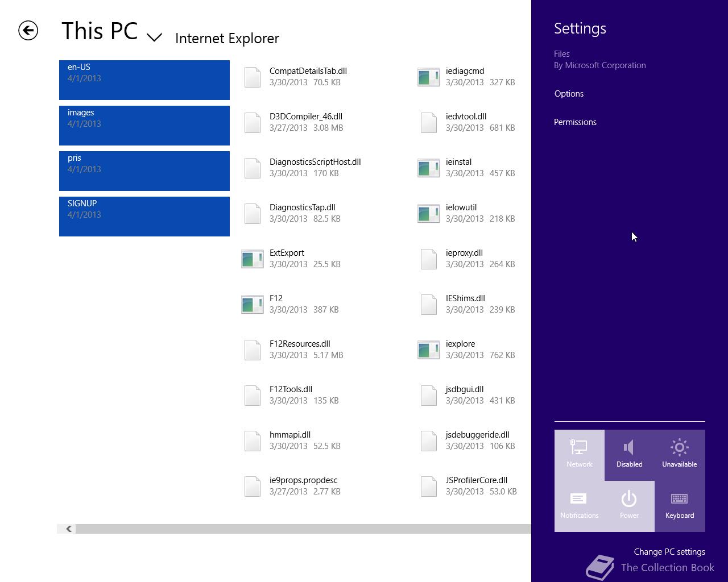Screen dimensions: 728x582
Task: Select the iediagcmd application icon
Action: point(429,77)
